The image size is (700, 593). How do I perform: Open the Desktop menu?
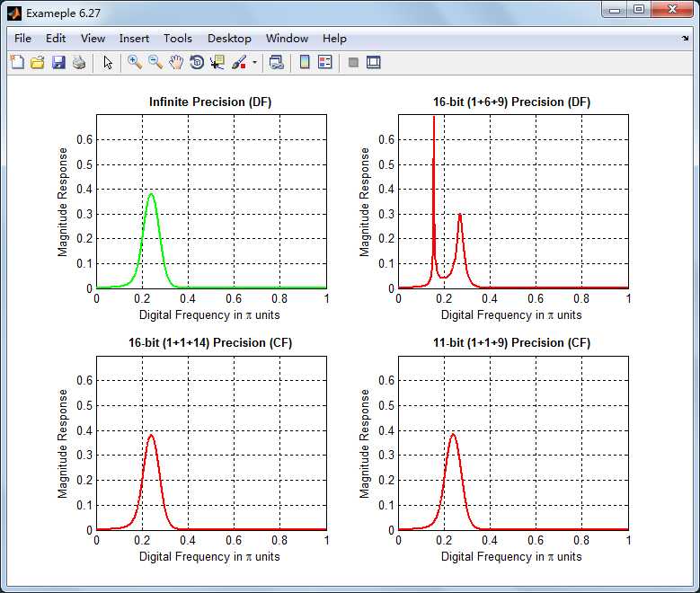click(x=229, y=39)
